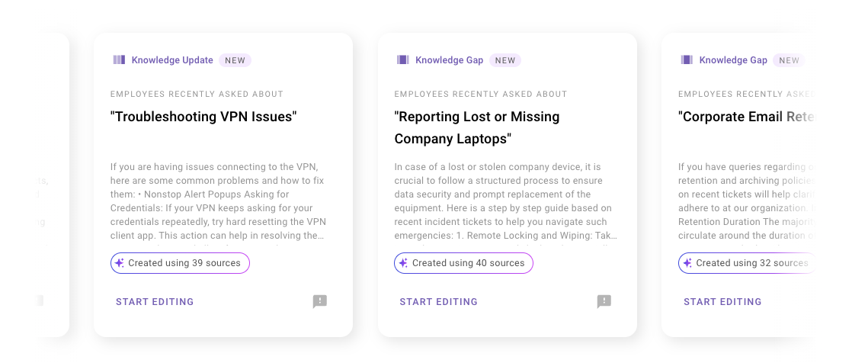
Task: Open feedback icon on VPN Issues card
Action: 320,301
